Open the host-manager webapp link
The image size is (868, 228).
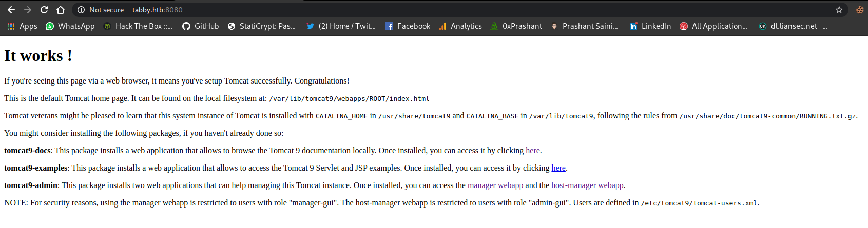point(587,185)
